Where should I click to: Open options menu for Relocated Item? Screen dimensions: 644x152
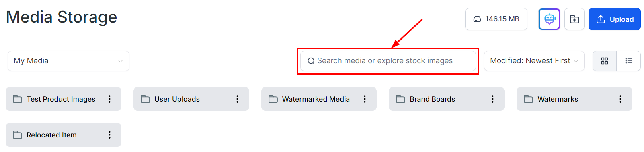click(109, 135)
